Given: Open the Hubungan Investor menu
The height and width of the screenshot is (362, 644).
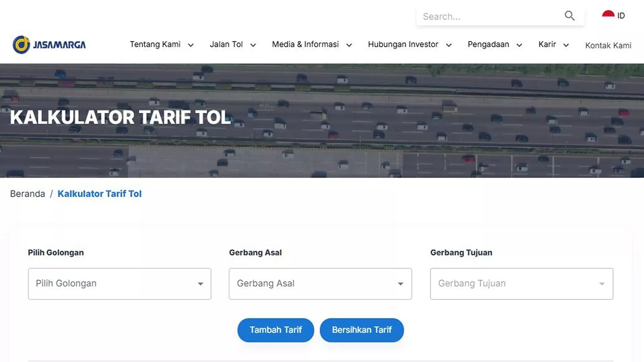Looking at the screenshot, I should 403,44.
